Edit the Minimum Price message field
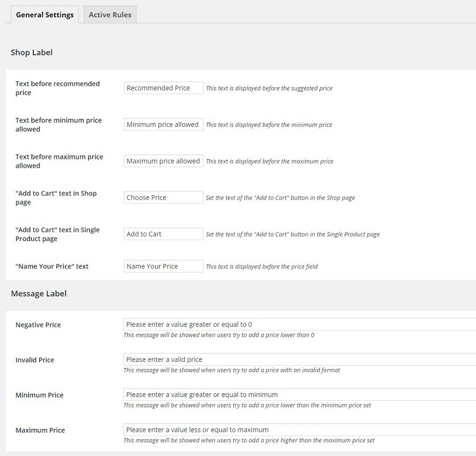This screenshot has width=476, height=456. (299, 395)
